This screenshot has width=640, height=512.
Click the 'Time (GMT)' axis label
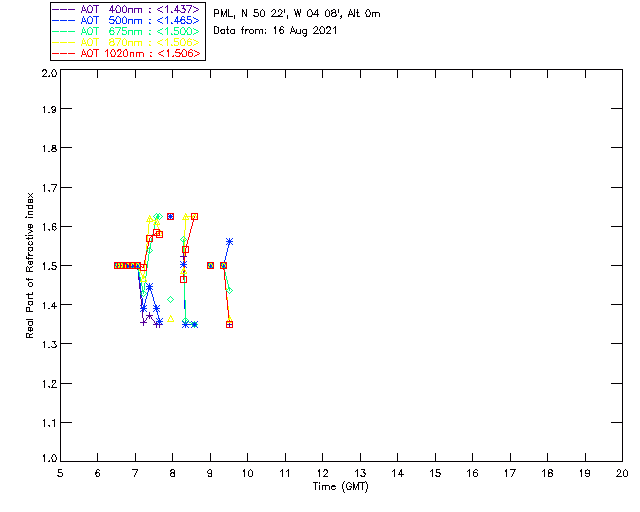tap(340, 487)
